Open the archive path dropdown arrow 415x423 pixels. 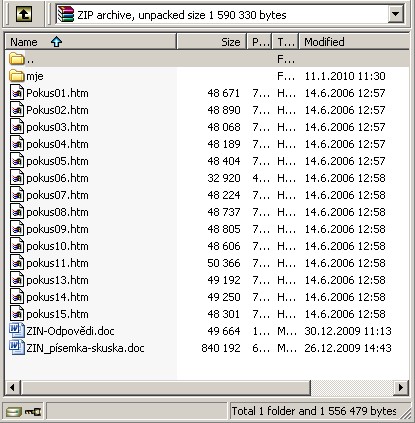(396, 14)
